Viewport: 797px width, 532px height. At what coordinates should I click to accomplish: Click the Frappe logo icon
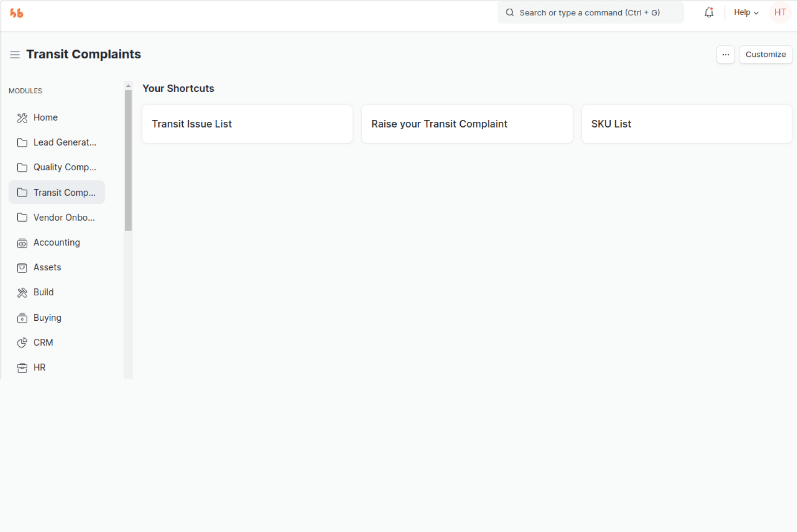tap(16, 13)
